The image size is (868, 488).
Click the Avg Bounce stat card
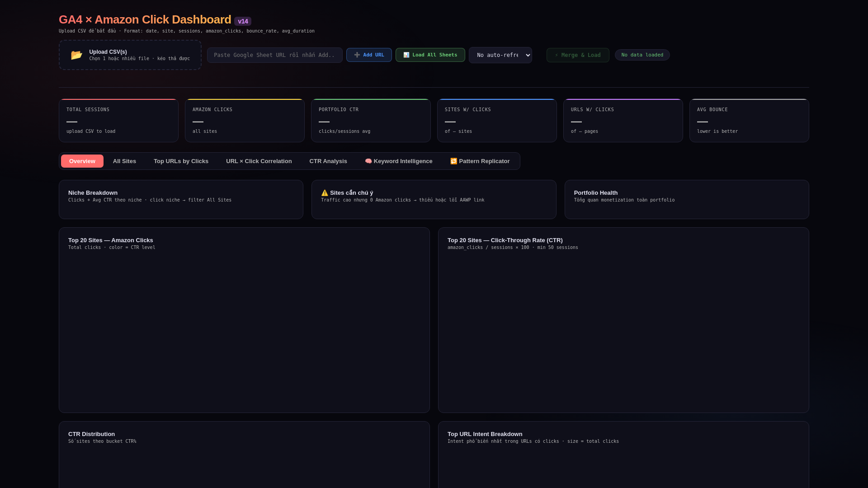[749, 121]
